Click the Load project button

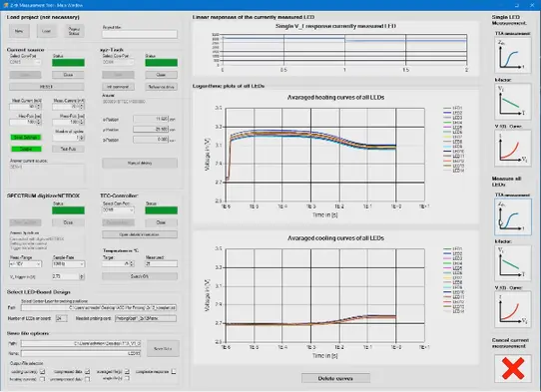(46, 31)
